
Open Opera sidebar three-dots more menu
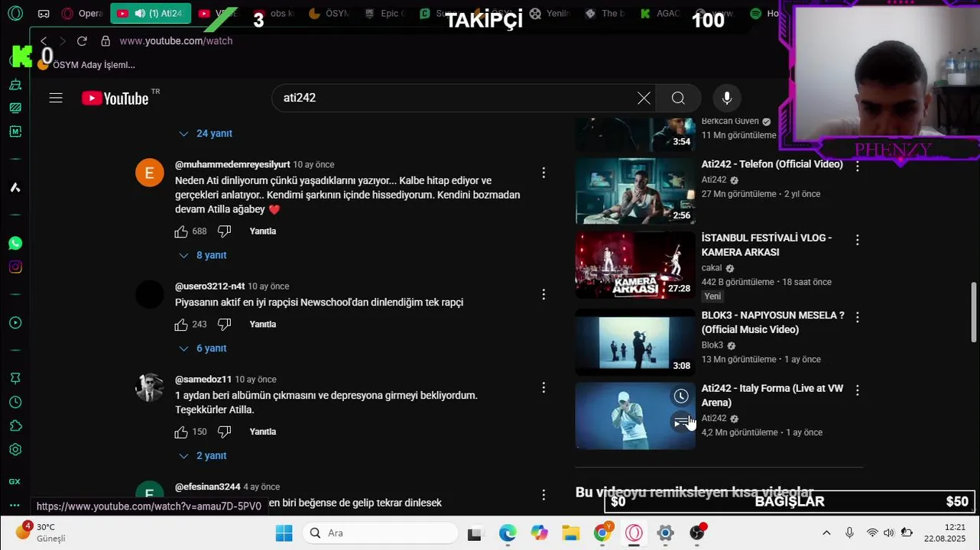15,506
